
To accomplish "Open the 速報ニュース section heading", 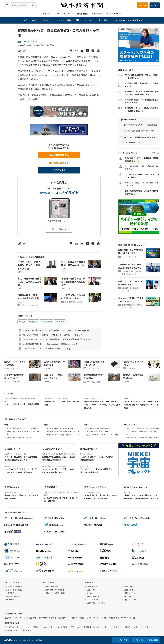I will (126, 70).
